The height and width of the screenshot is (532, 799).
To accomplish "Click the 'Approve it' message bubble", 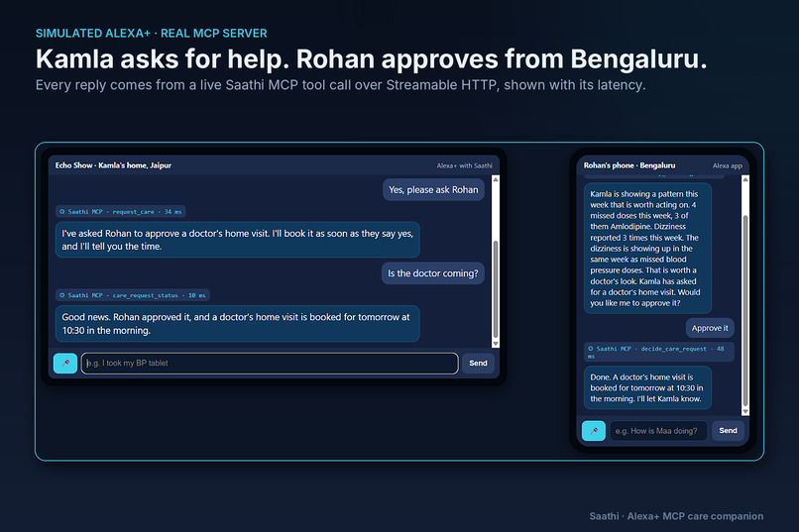I will click(x=710, y=328).
